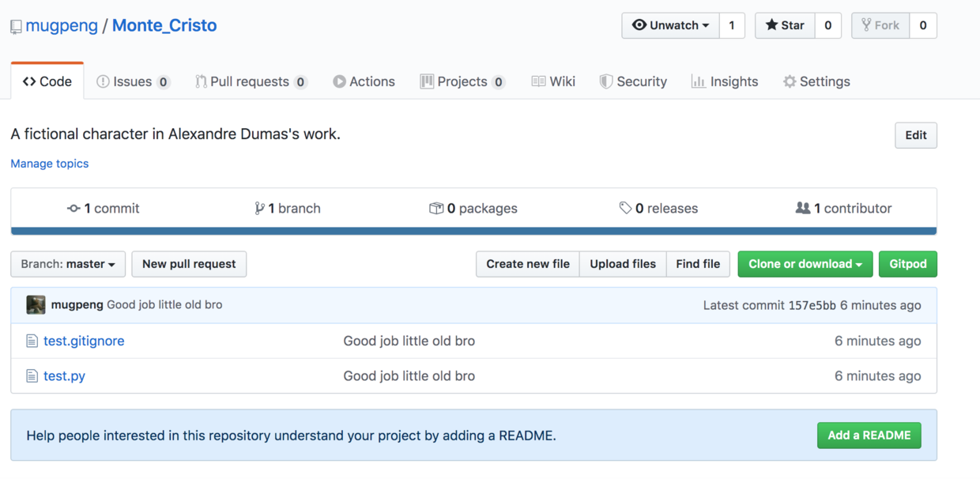Open the Insights tab
Viewport: 980px width, 479px height.
point(724,81)
